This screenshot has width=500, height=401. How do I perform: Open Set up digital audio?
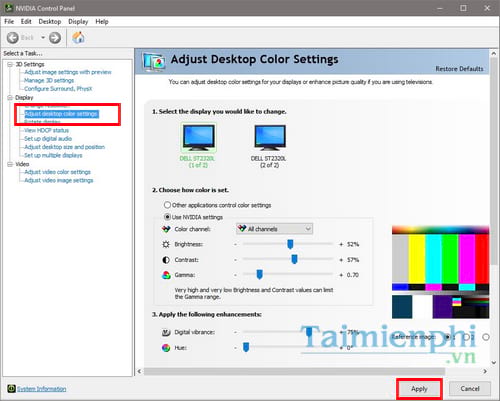click(48, 139)
